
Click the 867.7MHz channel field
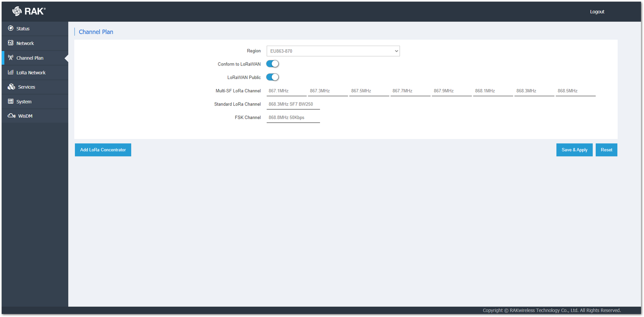click(x=410, y=91)
